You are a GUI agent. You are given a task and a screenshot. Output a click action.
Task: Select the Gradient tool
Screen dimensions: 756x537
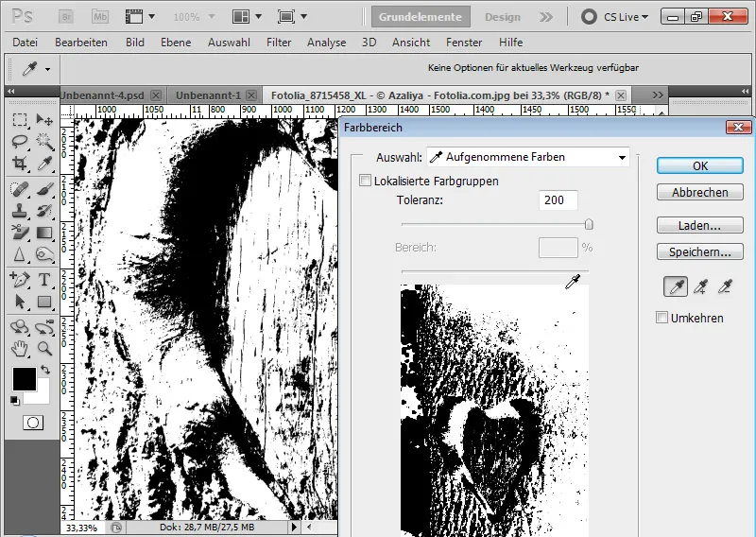44,233
